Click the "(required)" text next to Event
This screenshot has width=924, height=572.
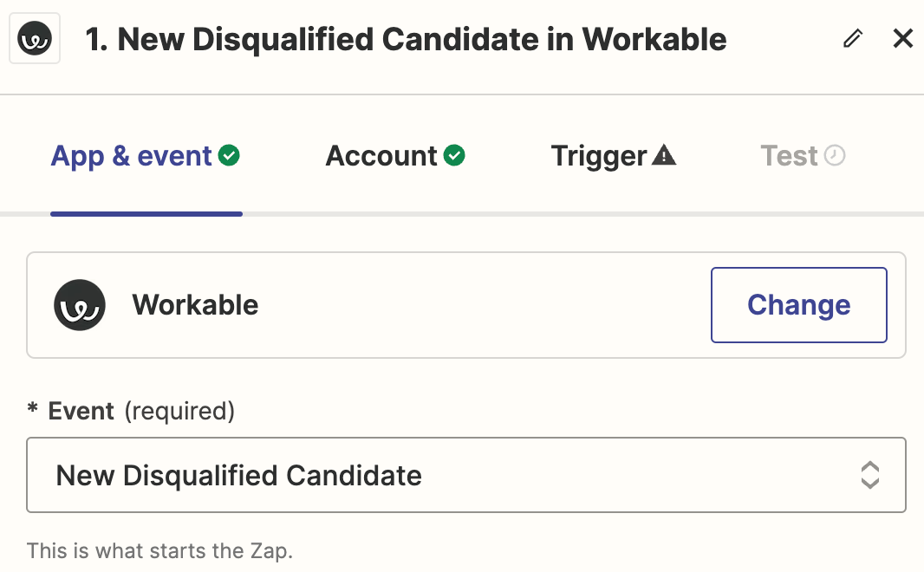(x=179, y=411)
